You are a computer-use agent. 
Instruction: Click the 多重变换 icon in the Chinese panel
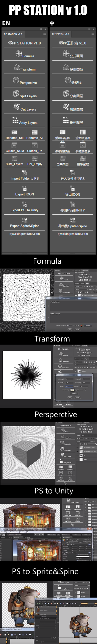coord(66,67)
